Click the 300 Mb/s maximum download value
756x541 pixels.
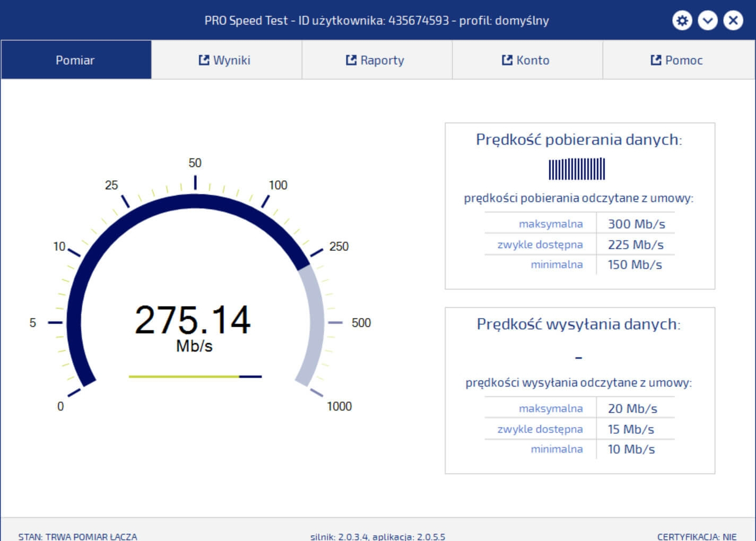point(636,224)
